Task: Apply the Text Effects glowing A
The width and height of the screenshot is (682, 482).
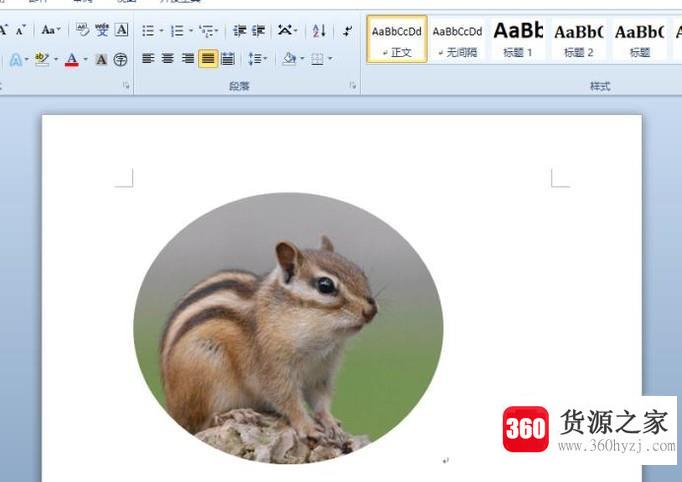Action: tap(15, 59)
